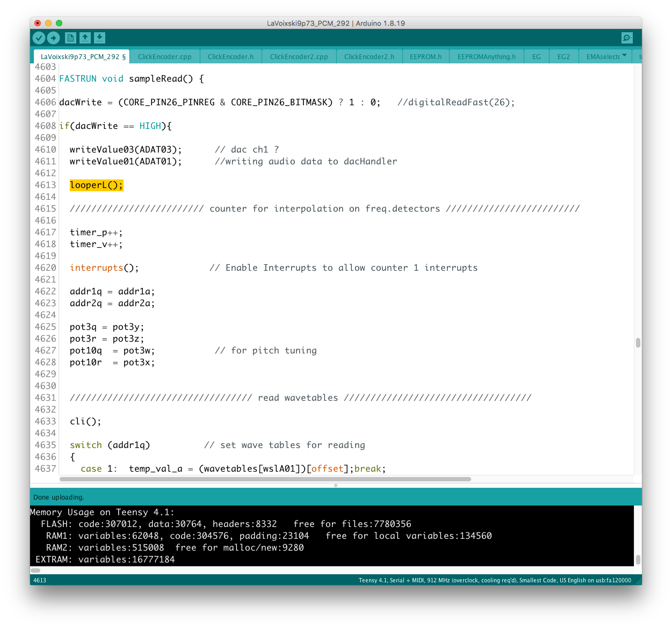Click the editor horizontal scrollbar
672x628 pixels.
(x=265, y=479)
